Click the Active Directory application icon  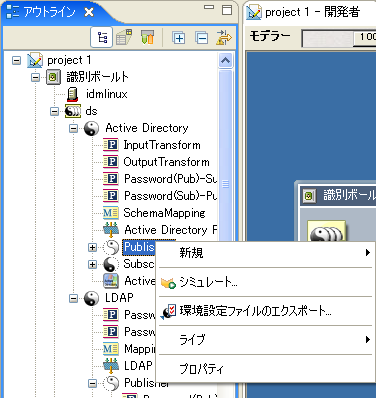[x=111, y=281]
